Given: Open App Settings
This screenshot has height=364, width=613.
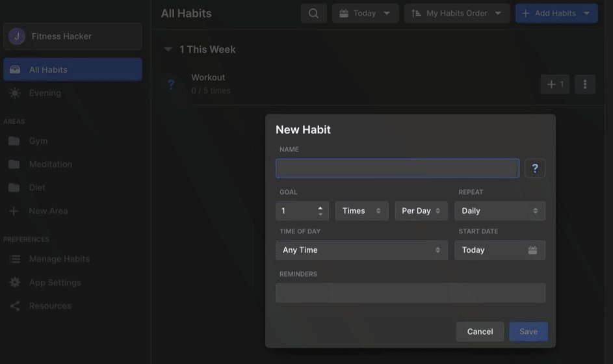Looking at the screenshot, I should 73,282.
